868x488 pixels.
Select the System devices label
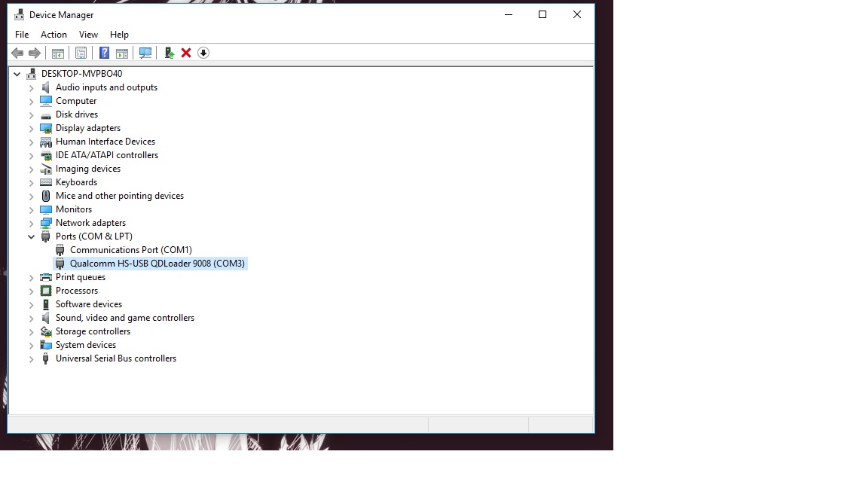pos(86,345)
